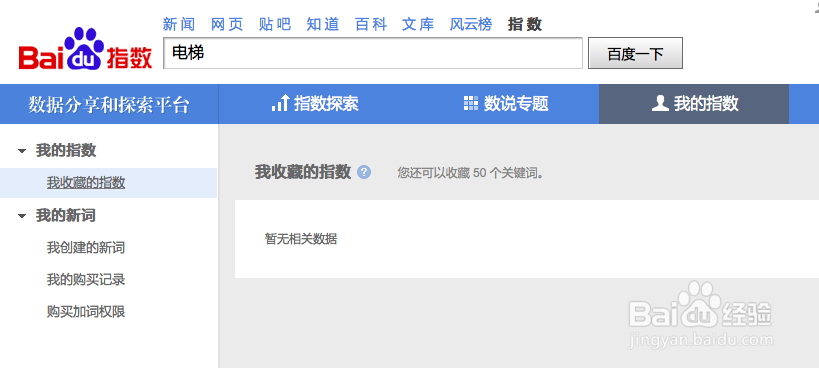This screenshot has height=368, width=819.
Task: Click the 您还可以收藏 50 个关键词 notice
Action: tap(471, 173)
